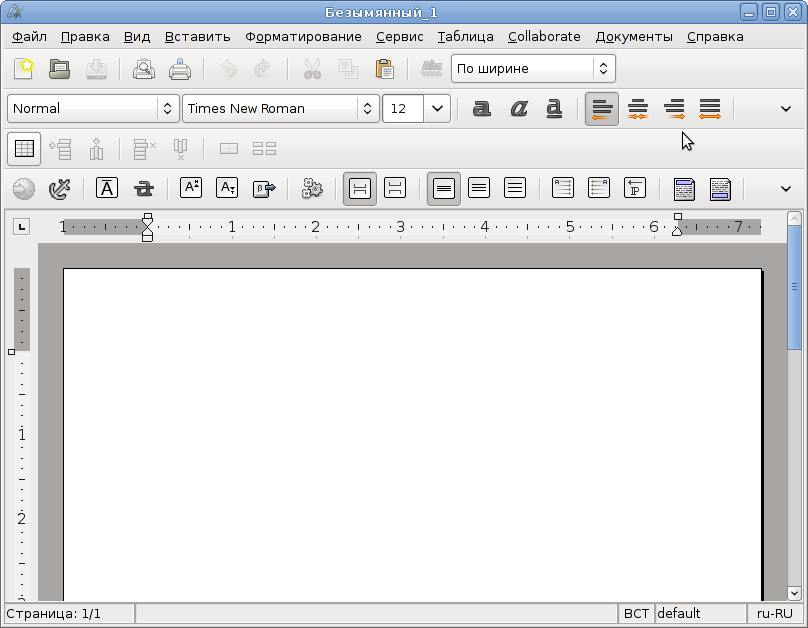Screen dimensions: 808x628
Task: Open the Normal paragraph style dropdown
Action: (x=166, y=108)
